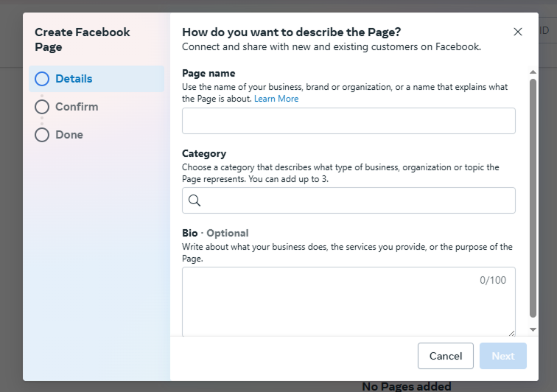Image resolution: width=557 pixels, height=392 pixels.
Task: Go to the Details step label
Action: [74, 79]
